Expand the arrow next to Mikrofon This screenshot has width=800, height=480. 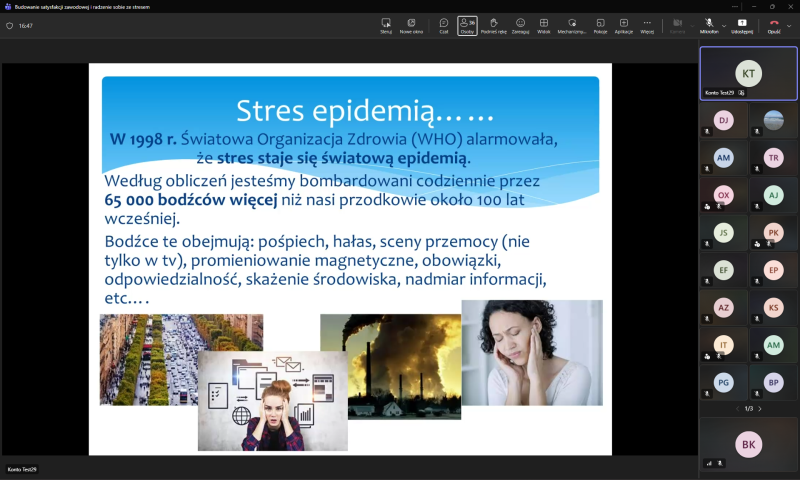724,25
